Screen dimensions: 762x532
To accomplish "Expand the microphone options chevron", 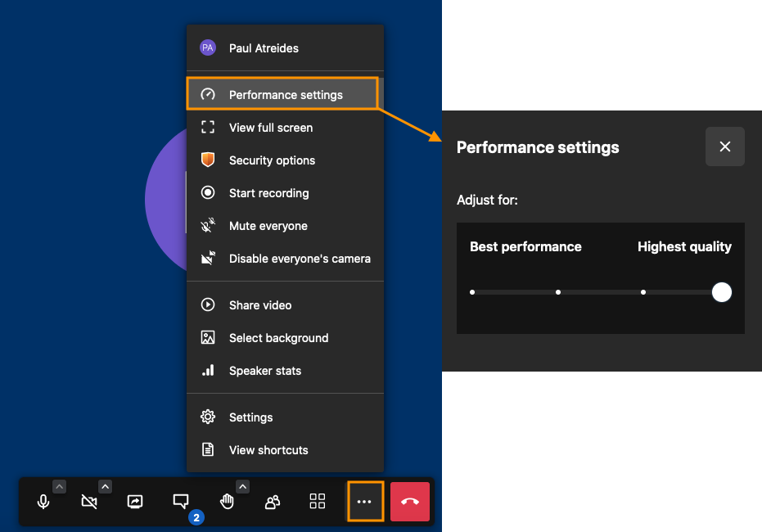I will click(x=60, y=486).
